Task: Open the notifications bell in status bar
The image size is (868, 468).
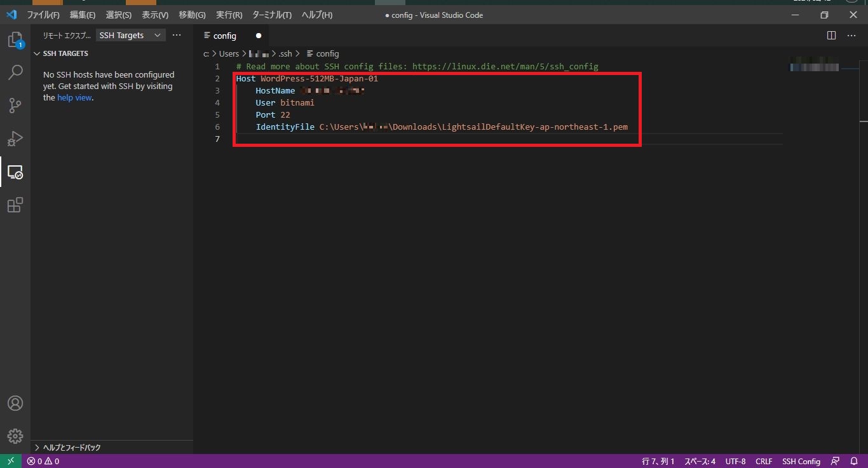Action: tap(854, 461)
